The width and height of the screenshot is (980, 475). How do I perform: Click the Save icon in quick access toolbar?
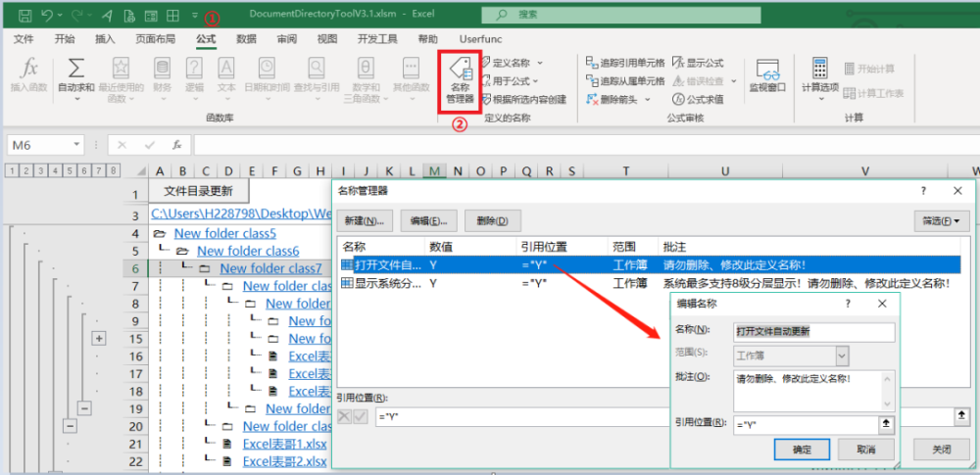[x=25, y=15]
